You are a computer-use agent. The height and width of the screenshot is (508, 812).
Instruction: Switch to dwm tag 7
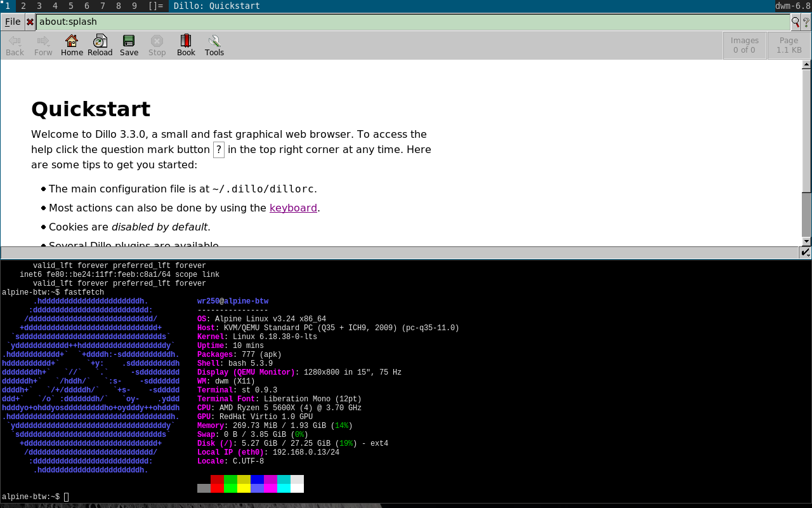coord(103,6)
